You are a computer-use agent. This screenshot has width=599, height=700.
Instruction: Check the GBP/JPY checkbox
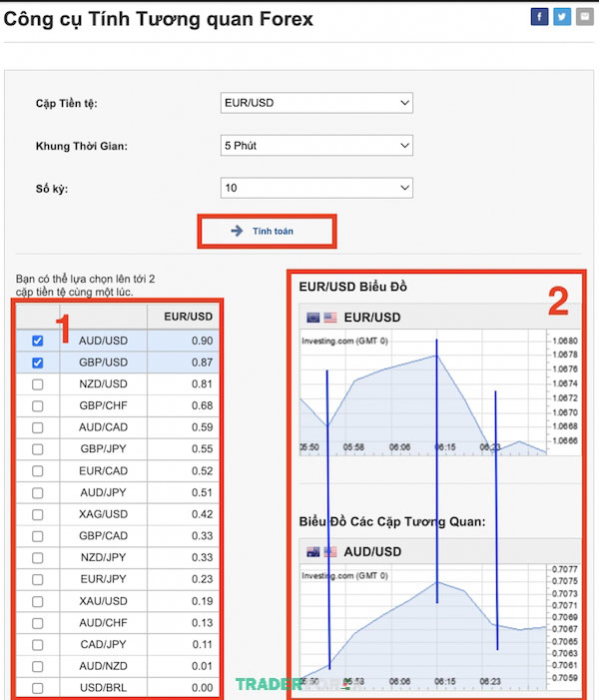(38, 449)
